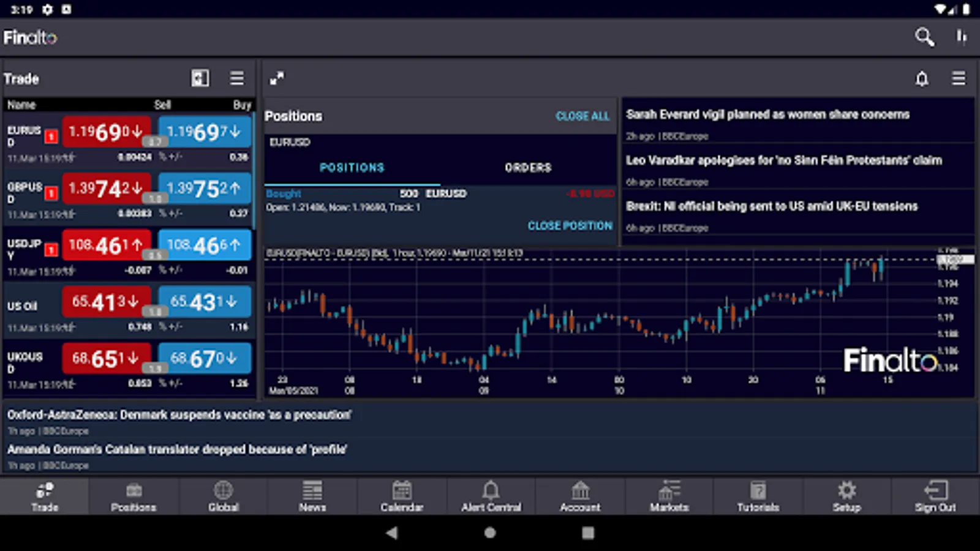Buy UKOUSD at 68.670
The image size is (980, 551).
[205, 359]
